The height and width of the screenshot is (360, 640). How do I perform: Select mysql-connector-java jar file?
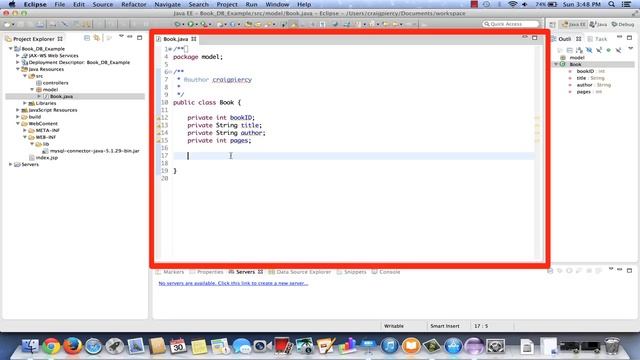click(x=91, y=151)
